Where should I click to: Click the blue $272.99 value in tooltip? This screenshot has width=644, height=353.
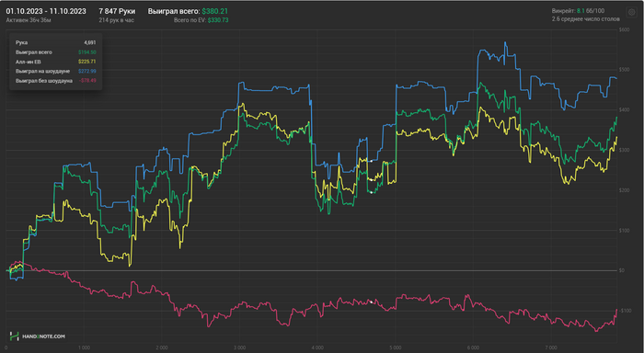point(87,71)
